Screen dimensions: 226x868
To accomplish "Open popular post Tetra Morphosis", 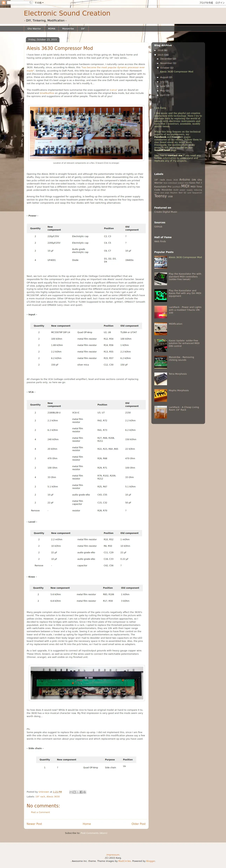I will (177, 374).
